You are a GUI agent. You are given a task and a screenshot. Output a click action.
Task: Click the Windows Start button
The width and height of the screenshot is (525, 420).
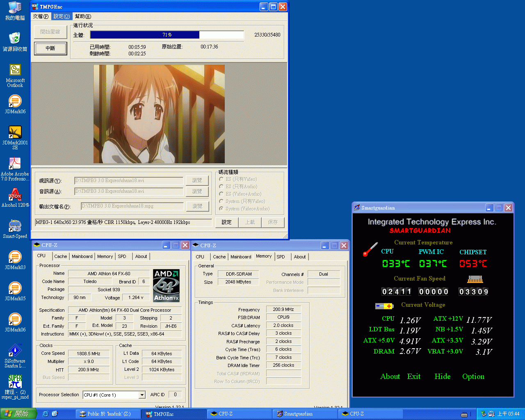point(18,413)
